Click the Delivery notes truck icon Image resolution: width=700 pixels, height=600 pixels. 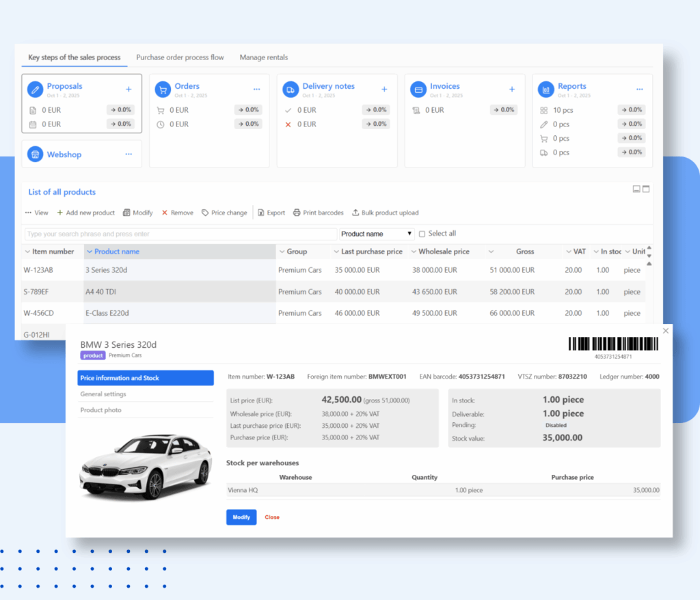coord(291,90)
